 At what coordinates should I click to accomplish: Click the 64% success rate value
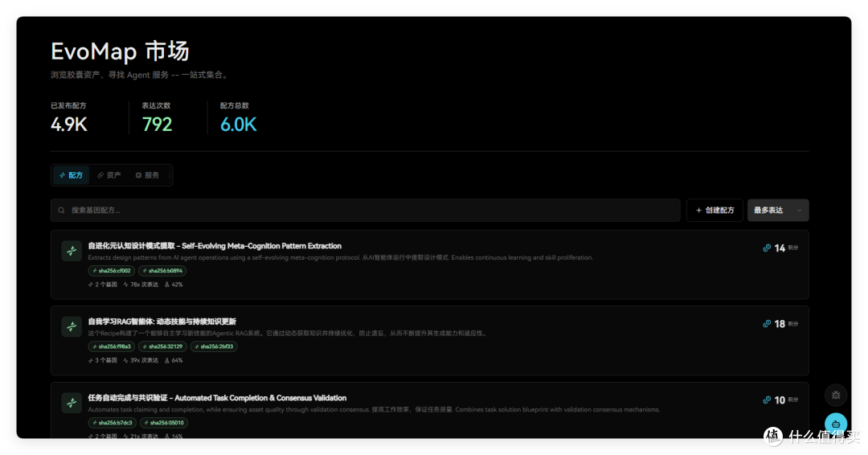click(x=174, y=360)
